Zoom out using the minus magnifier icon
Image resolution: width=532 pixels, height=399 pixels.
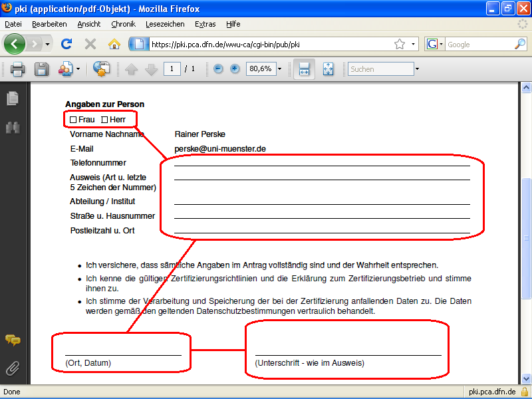[218, 69]
